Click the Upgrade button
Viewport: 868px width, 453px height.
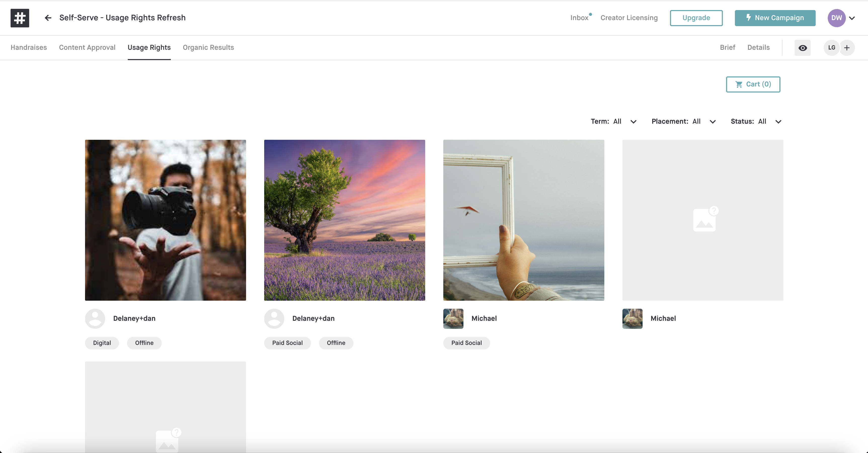[x=696, y=18]
